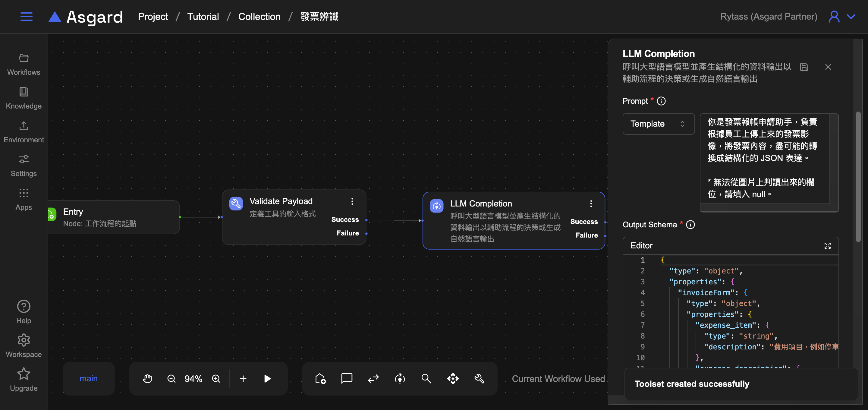
Task: Run workflow with the play button
Action: click(x=267, y=379)
